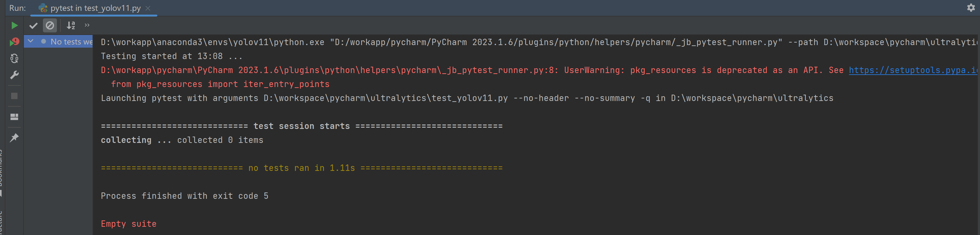Click Rerun Failed Tests icon
The image size is (980, 235).
[x=14, y=42]
